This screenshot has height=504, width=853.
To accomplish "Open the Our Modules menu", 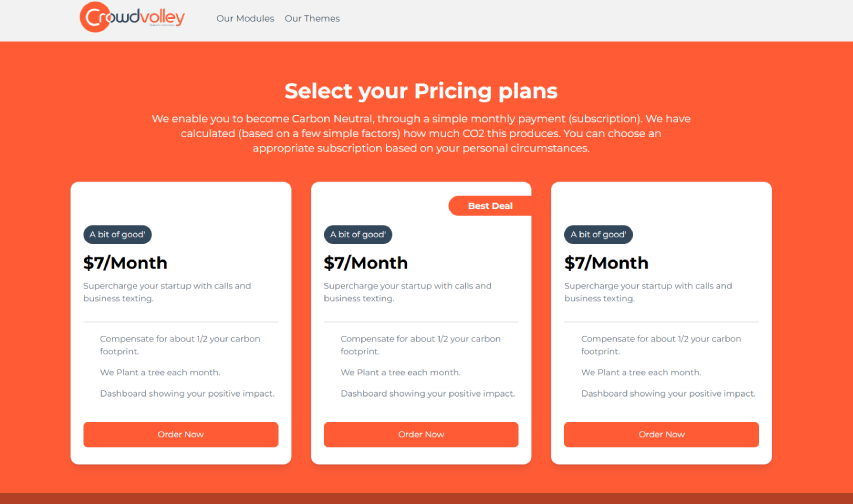I will (245, 18).
